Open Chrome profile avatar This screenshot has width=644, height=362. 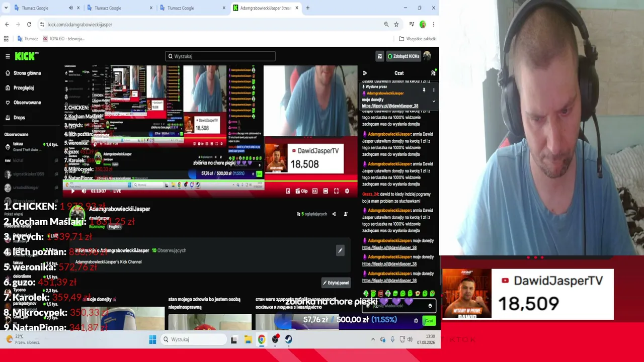(423, 24)
